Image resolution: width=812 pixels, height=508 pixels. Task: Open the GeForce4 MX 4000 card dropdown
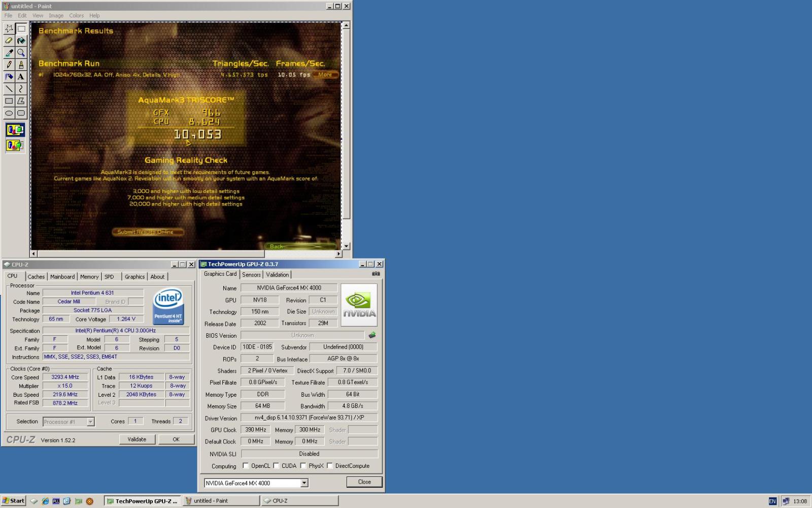pos(304,483)
